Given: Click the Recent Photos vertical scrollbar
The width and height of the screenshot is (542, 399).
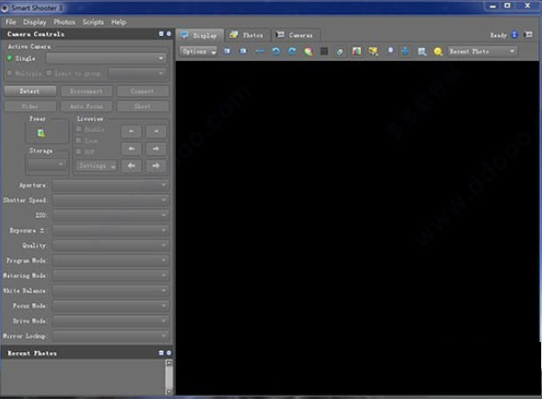Looking at the screenshot, I should pos(169,377).
